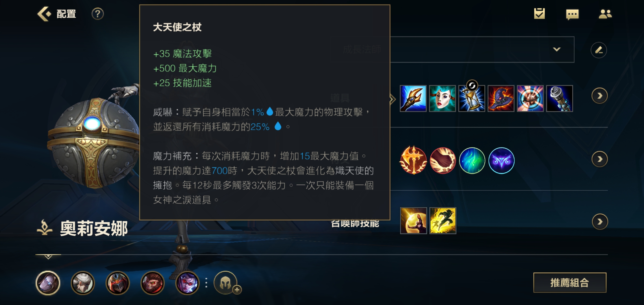Select the Flash summoner spell icon
The image size is (644, 305).
click(x=443, y=221)
